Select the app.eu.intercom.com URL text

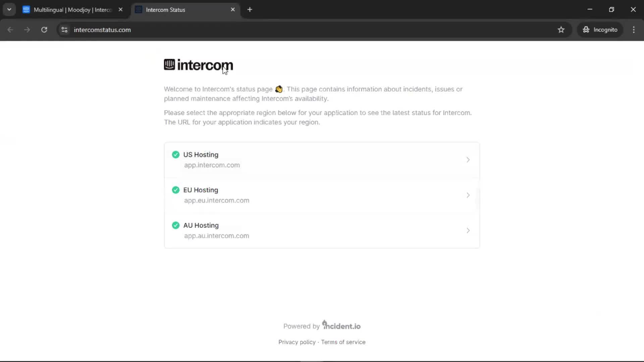[x=216, y=200]
